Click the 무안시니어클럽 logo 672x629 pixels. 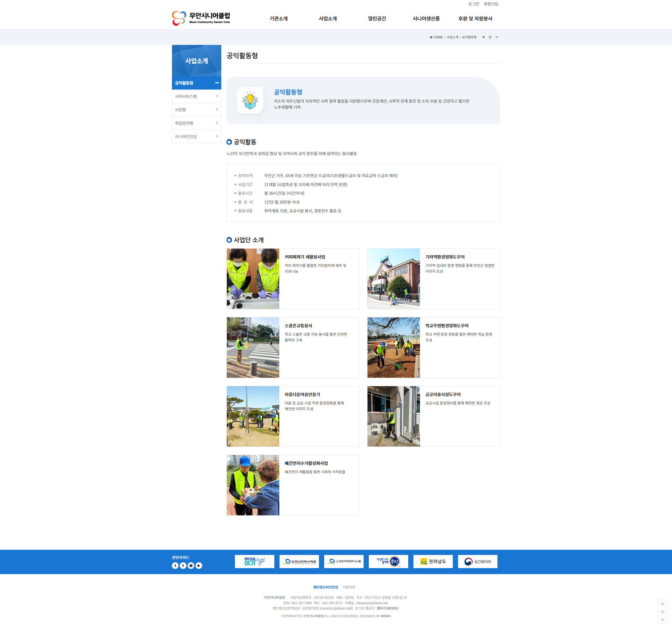point(201,18)
